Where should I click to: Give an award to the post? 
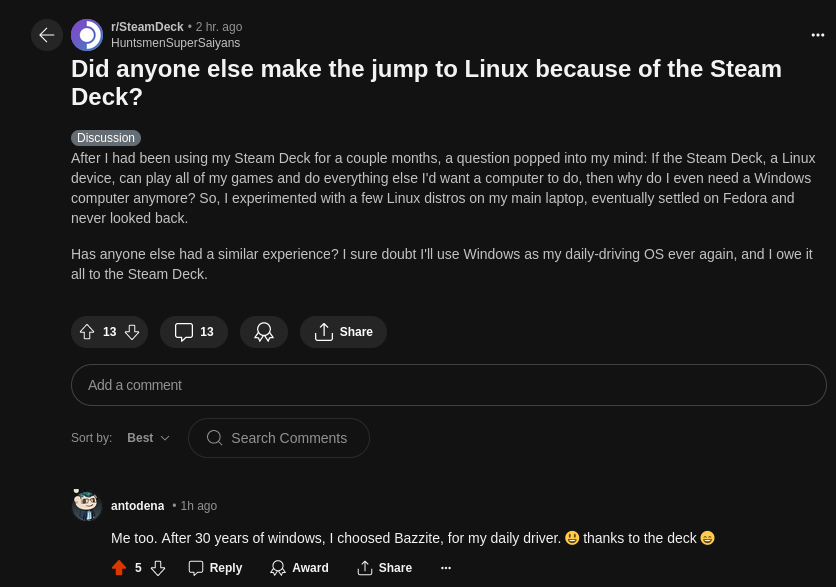(264, 332)
